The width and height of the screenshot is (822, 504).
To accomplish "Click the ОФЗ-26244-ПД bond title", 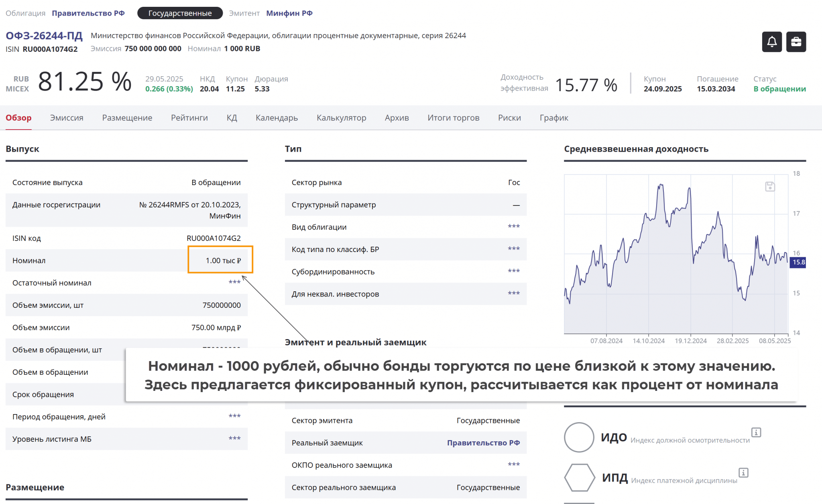I will (44, 36).
